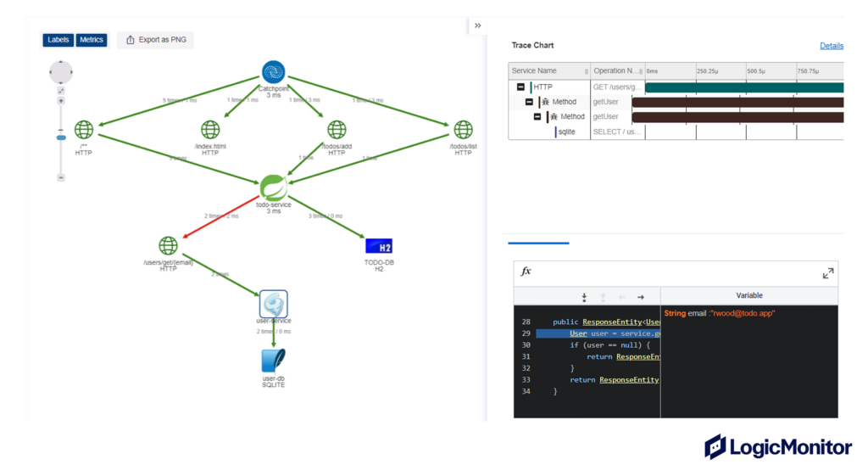Expand the code panel to fullscreen
Image resolution: width=868 pixels, height=476 pixels.
coord(827,273)
